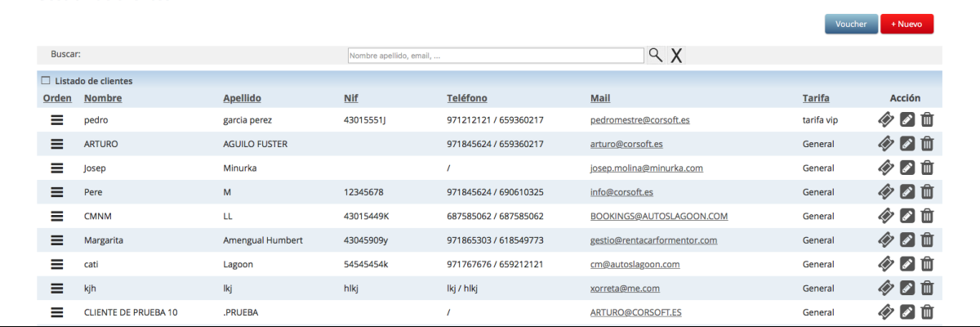The height and width of the screenshot is (327, 980).
Task: Edit client cati using pencil icon
Action: pos(906,264)
